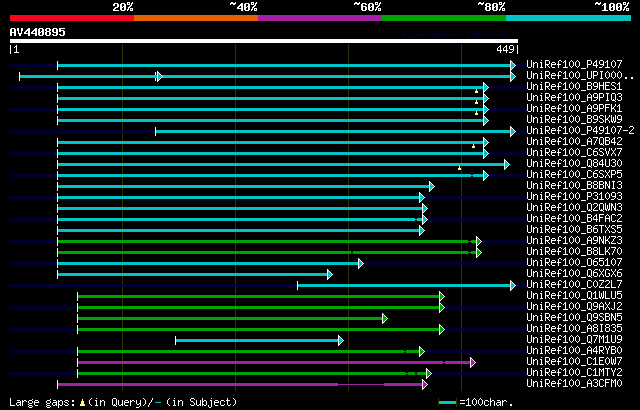Click the yellow gap marker under the A7QB42 bar
Screen dimensions: 640x410
[x=473, y=146]
